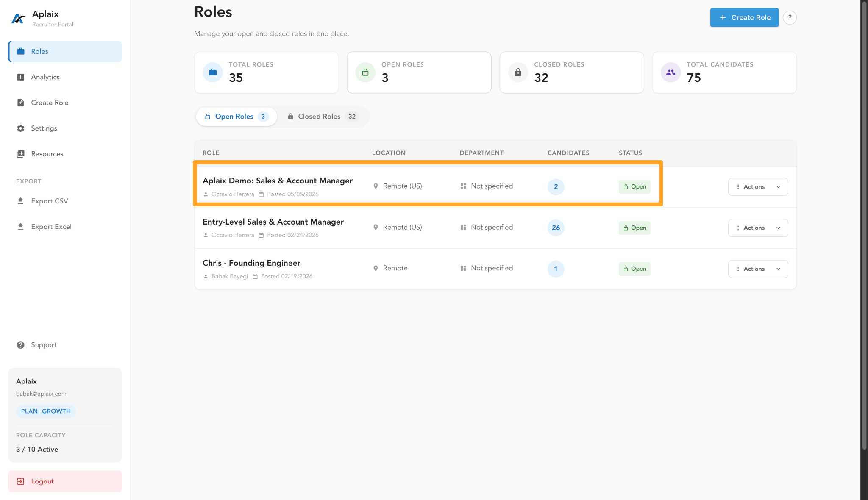Click the help question mark beside Create Role
Image resolution: width=868 pixels, height=500 pixels.
coord(790,18)
